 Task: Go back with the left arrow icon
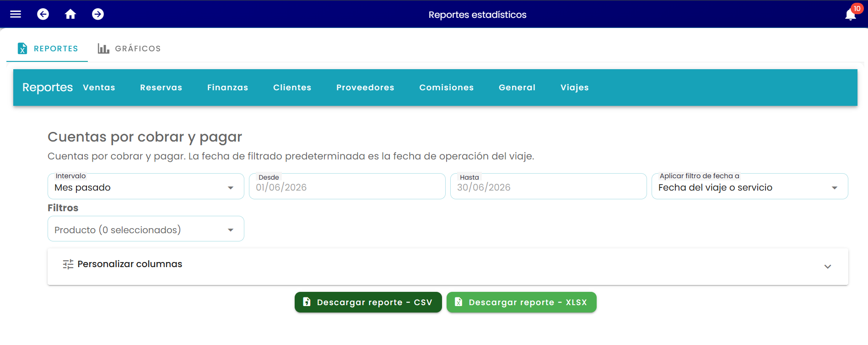click(43, 14)
